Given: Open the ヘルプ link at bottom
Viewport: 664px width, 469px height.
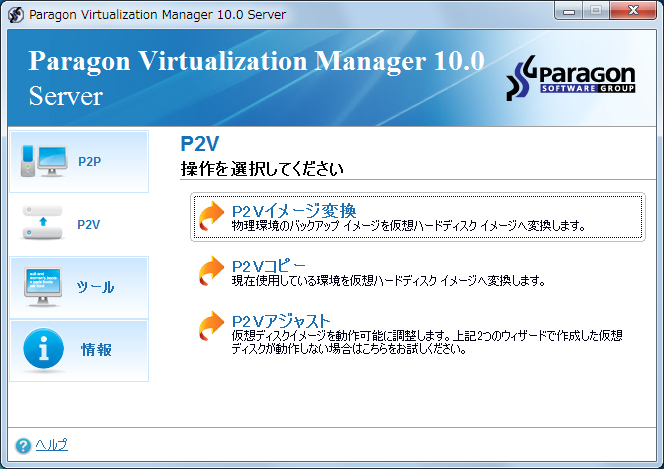Looking at the screenshot, I should (51, 445).
